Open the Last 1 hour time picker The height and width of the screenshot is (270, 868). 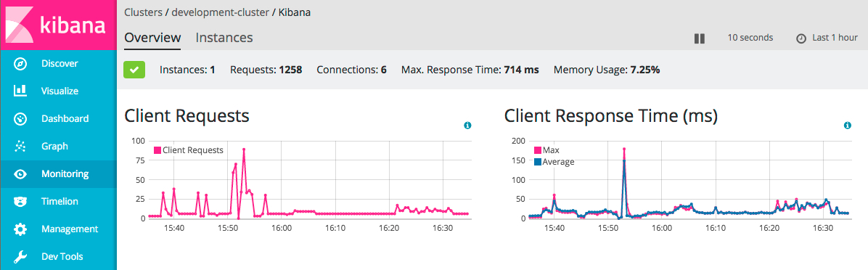[x=835, y=38]
